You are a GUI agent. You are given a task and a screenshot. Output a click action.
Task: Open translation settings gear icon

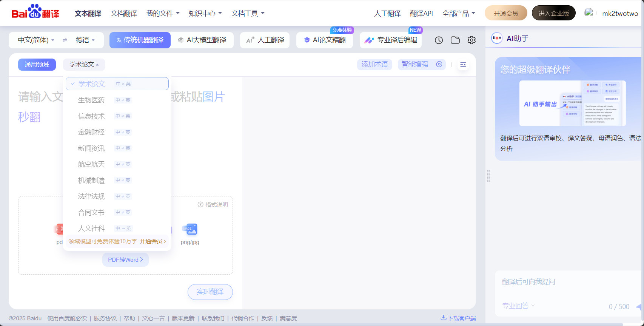click(471, 40)
